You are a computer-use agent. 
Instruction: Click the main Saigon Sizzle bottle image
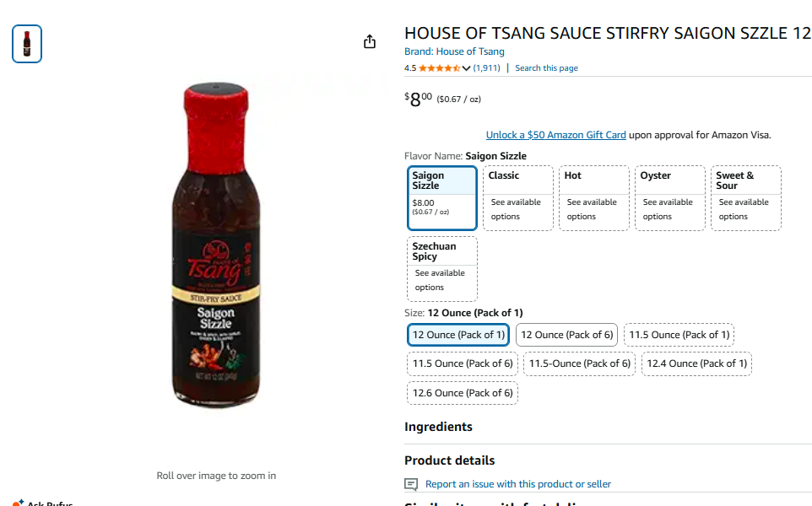(215, 245)
